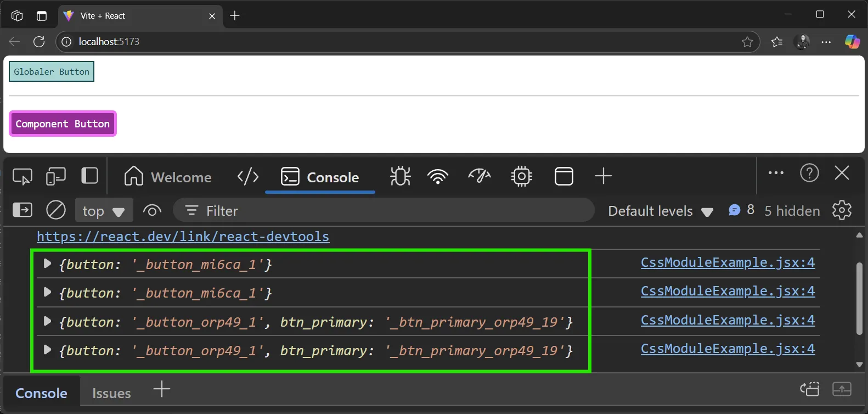Open the top JavaScript context dropdown
Screen dimensions: 868x414
[104, 211]
